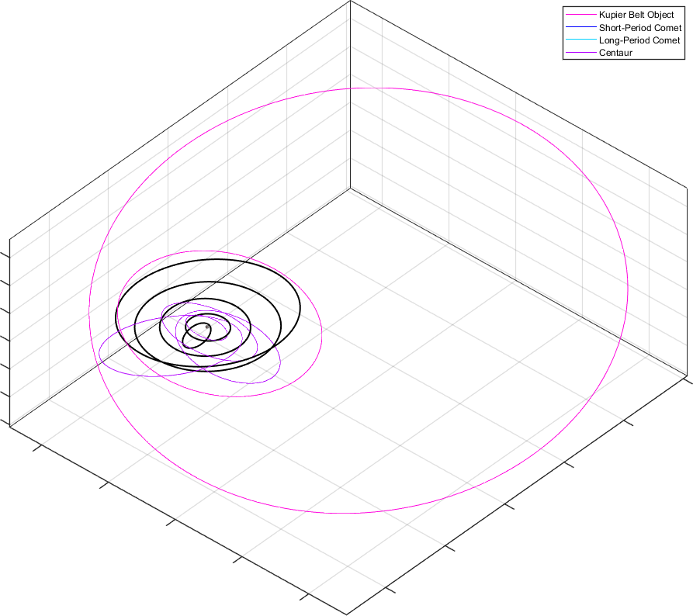Click the blue Short-Period Comet legend line
The image size is (693, 616).
pyautogui.click(x=581, y=27)
